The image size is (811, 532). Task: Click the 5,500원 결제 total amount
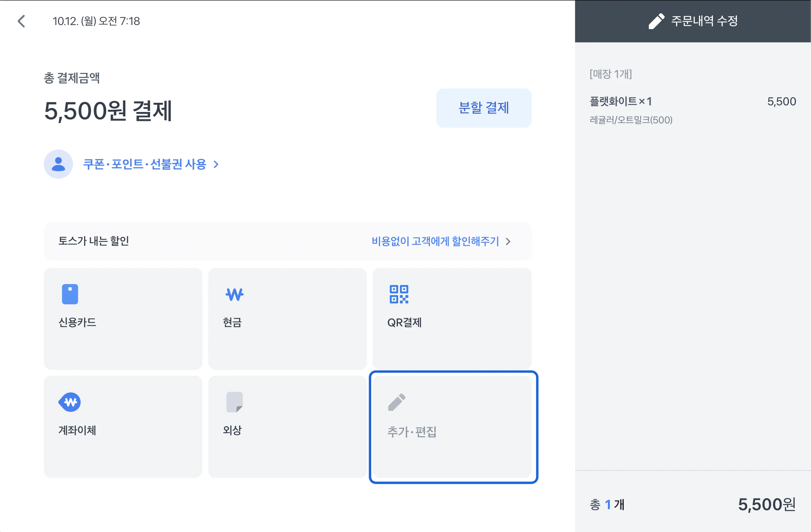point(108,111)
